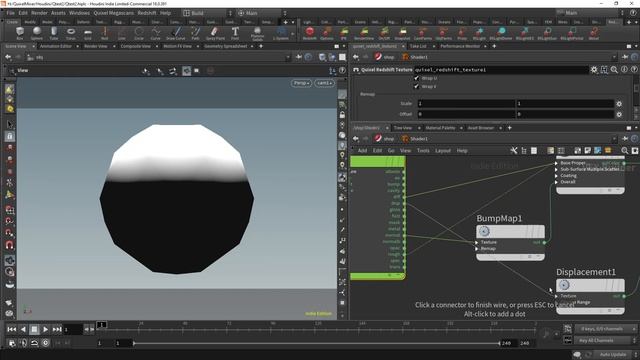Select the Platonic Solids shelf tool
Image resolution: width=640 pixels, height=360 pixels.
pos(258,33)
